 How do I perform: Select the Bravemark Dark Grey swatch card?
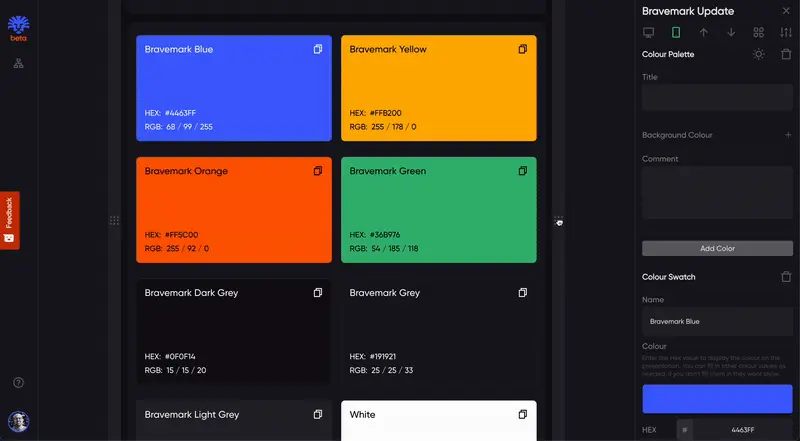(x=234, y=332)
